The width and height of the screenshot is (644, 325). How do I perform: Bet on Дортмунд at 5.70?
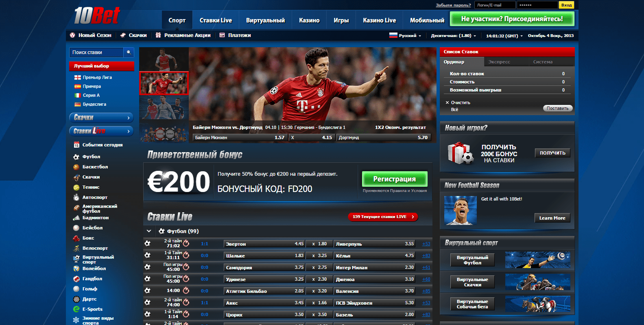click(383, 137)
